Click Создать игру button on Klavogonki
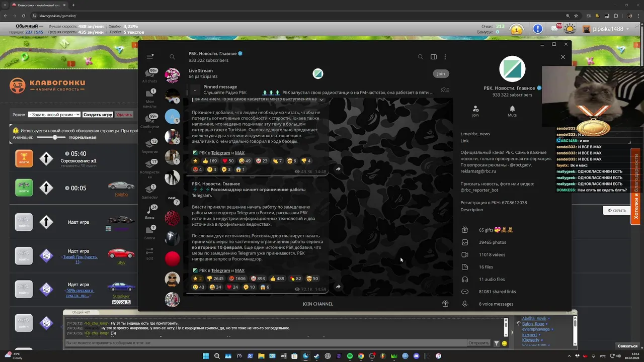This screenshot has width=644, height=362. (x=98, y=115)
